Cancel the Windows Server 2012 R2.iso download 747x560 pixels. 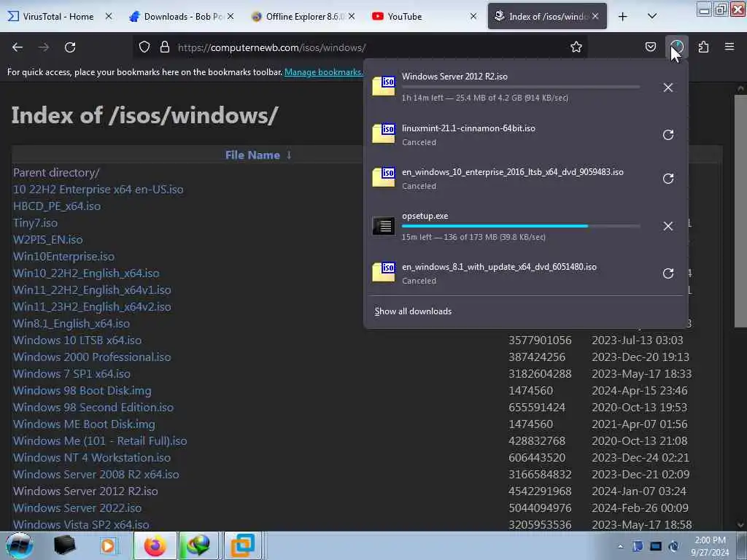[x=668, y=87]
